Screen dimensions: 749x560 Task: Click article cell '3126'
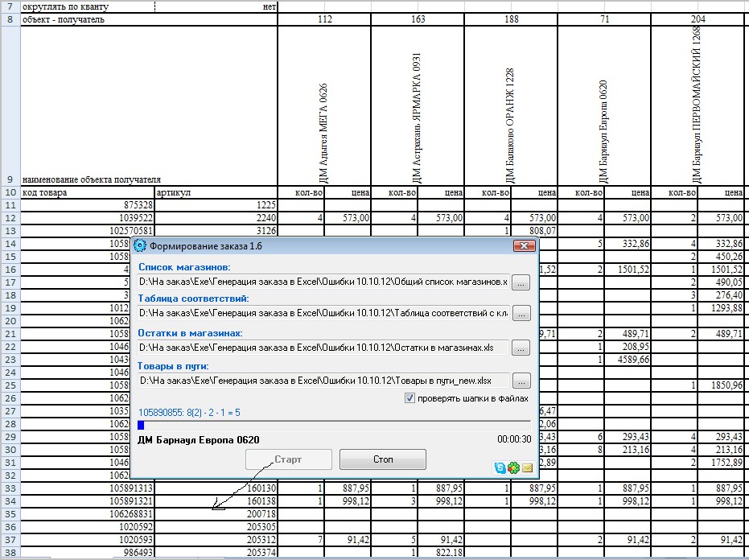point(216,231)
